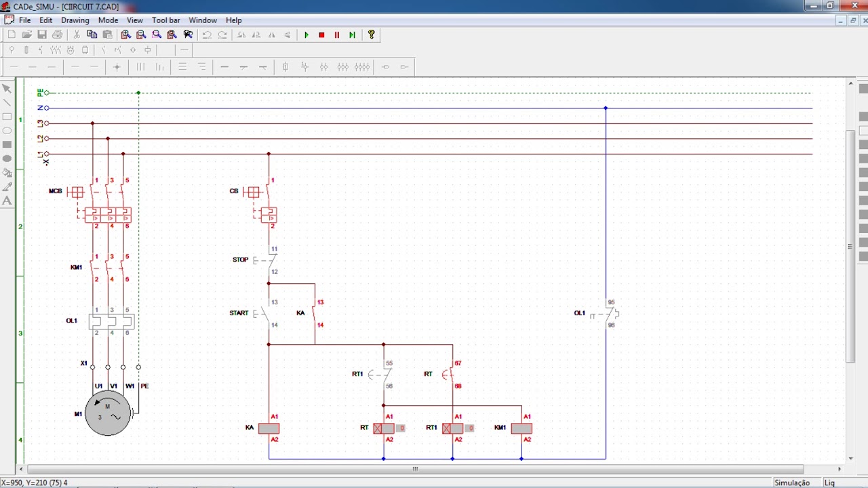Viewport: 868px width, 488px height.
Task: Select the line drawing tool
Action: pos(7,103)
